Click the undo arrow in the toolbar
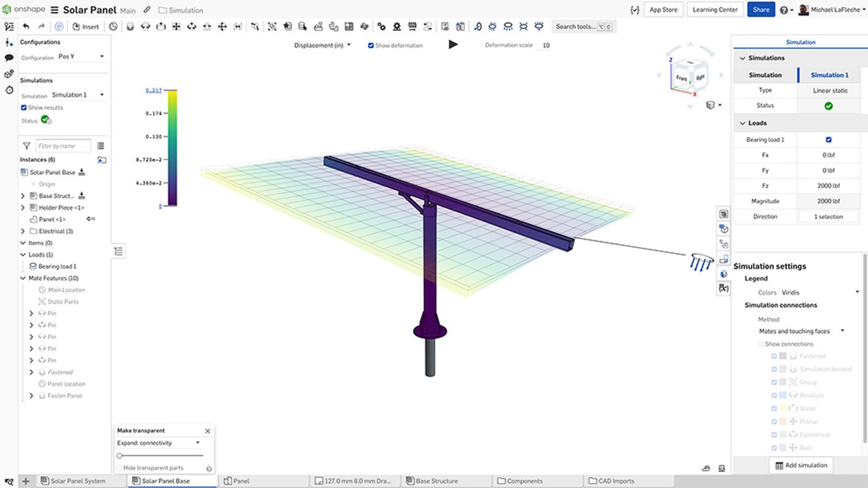Image resolution: width=868 pixels, height=488 pixels. (26, 26)
